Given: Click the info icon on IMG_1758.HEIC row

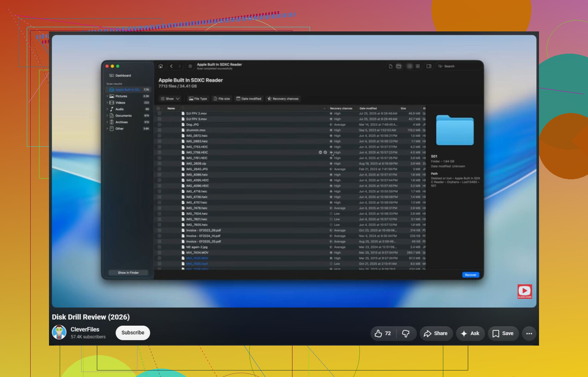Looking at the screenshot, I should click(325, 152).
